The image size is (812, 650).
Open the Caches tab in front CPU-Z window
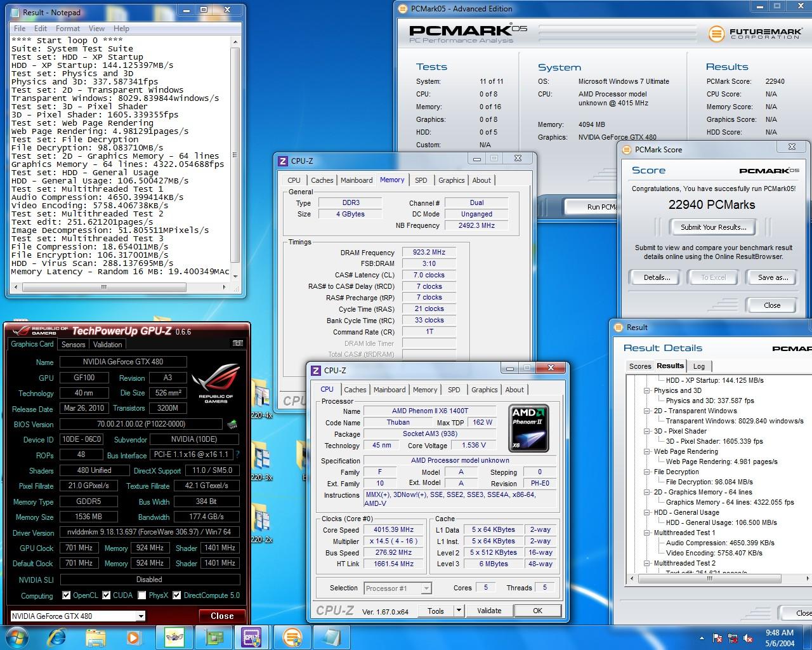pyautogui.click(x=355, y=390)
